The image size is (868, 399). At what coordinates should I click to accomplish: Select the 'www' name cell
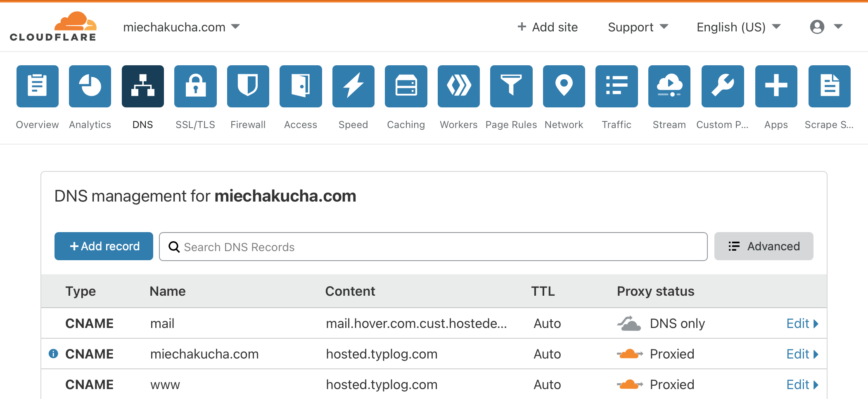[165, 385]
